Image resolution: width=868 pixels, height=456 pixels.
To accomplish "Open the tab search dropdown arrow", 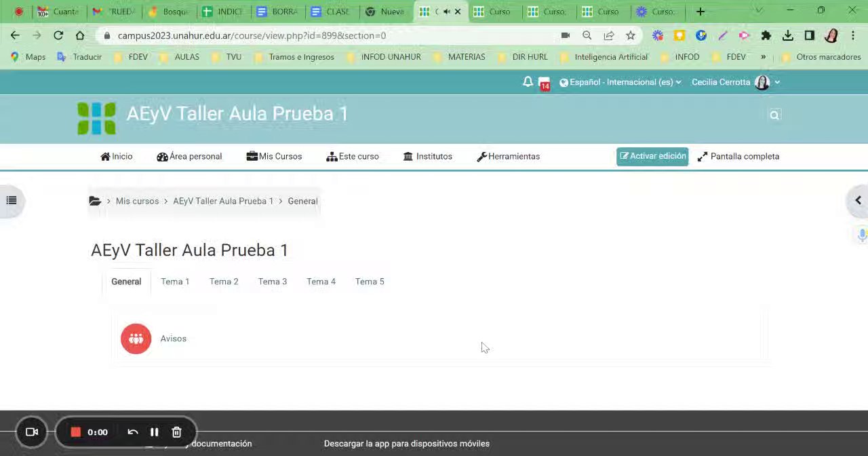I will click(x=759, y=11).
